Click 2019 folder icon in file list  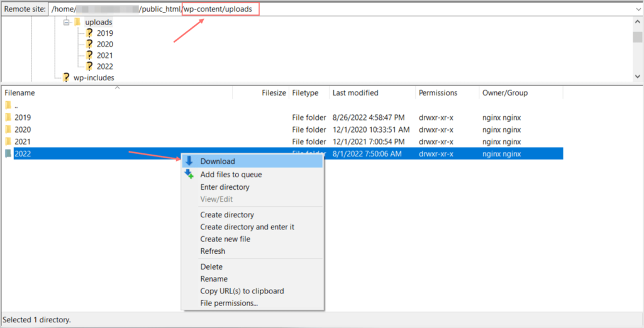8,118
